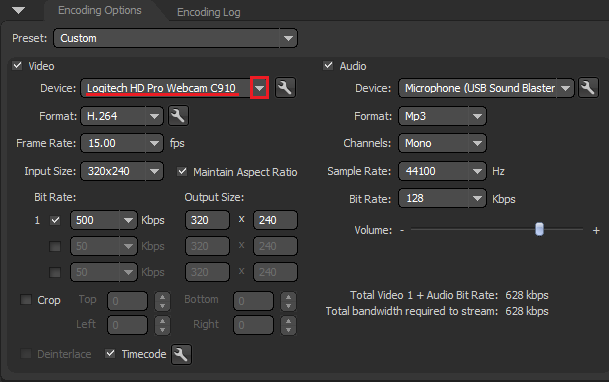Click the crop Top spinner arrows
The width and height of the screenshot is (609, 382).
pyautogui.click(x=162, y=301)
